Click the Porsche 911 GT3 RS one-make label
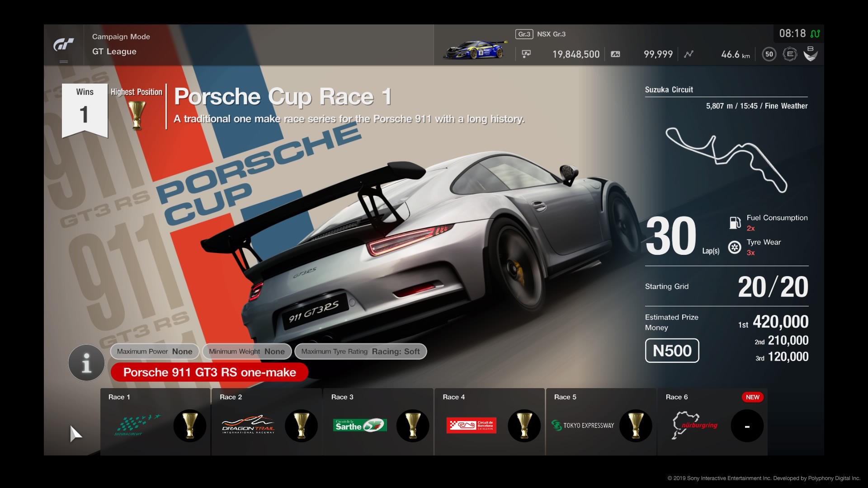Image resolution: width=868 pixels, height=488 pixels. coord(209,372)
